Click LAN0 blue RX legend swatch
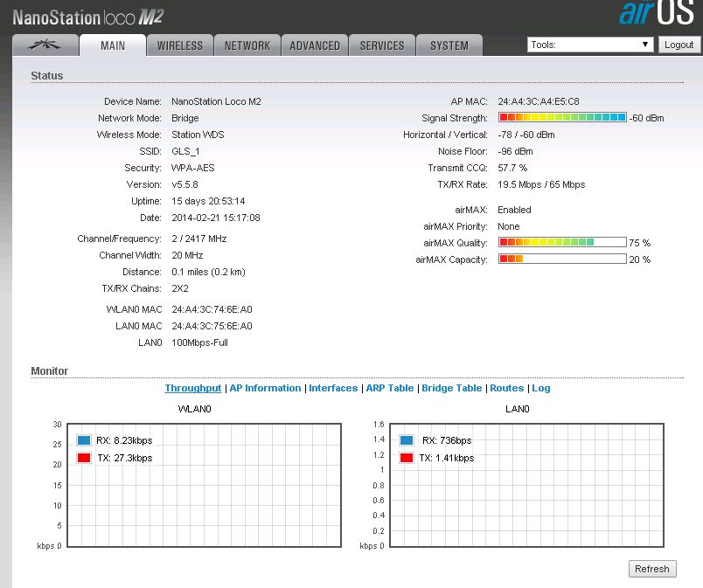Viewport: 703px width, 588px height. (407, 440)
